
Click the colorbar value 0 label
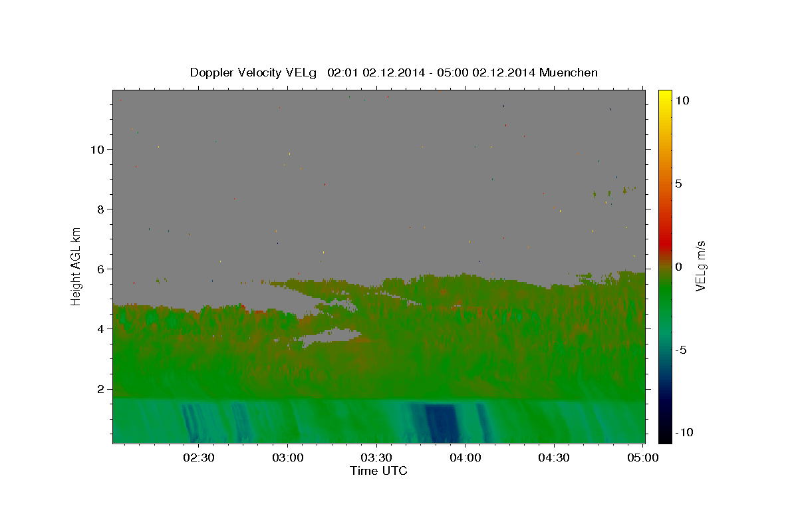[x=679, y=267]
